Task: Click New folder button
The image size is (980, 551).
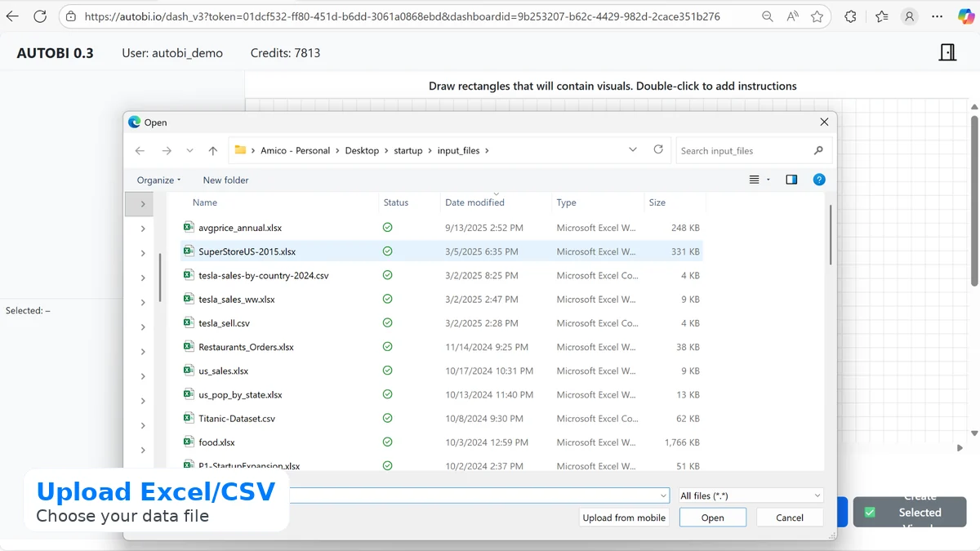Action: pyautogui.click(x=225, y=180)
